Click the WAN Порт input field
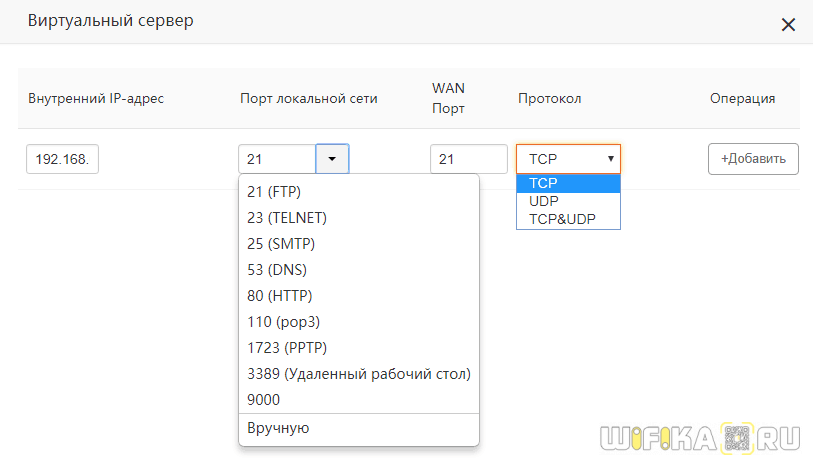 468,159
